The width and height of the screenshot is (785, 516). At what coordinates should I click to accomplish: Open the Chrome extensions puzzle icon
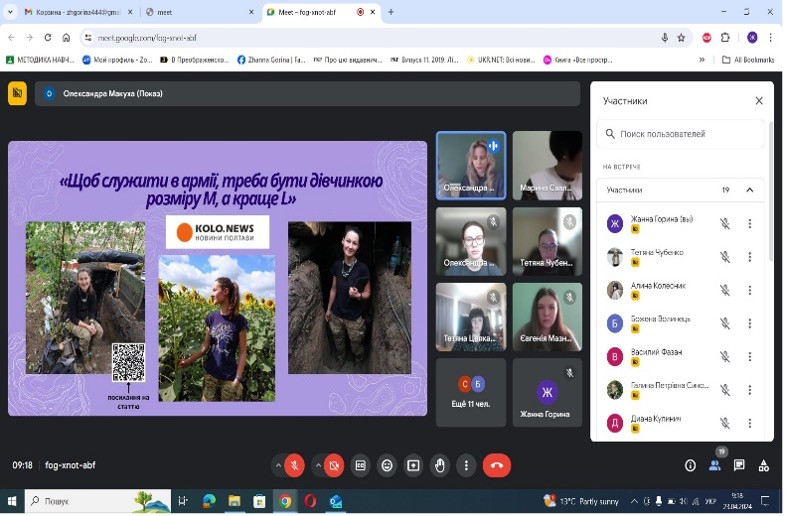[x=725, y=38]
